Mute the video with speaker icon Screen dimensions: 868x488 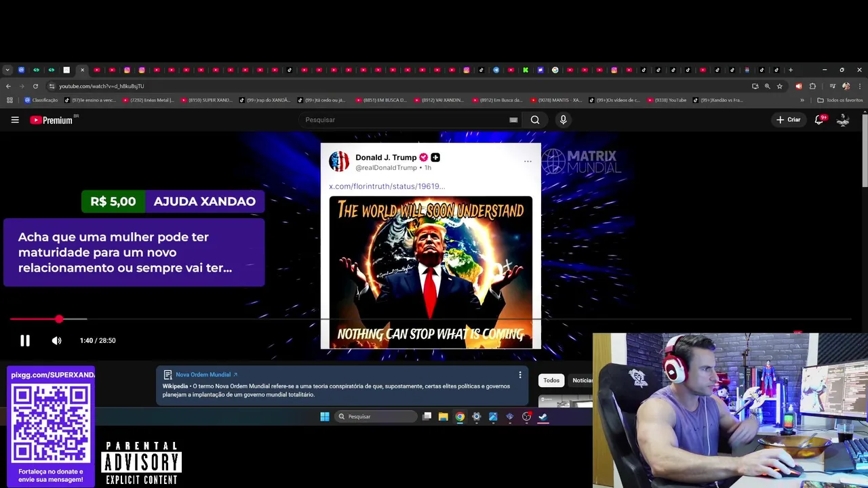[x=57, y=341]
